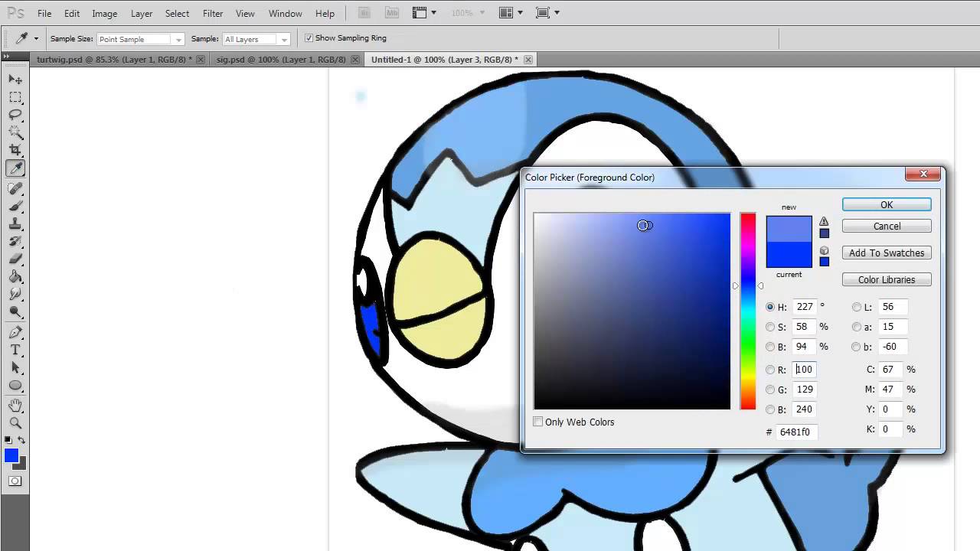Select the Move tool
Screen dimensions: 980x551
[x=15, y=80]
